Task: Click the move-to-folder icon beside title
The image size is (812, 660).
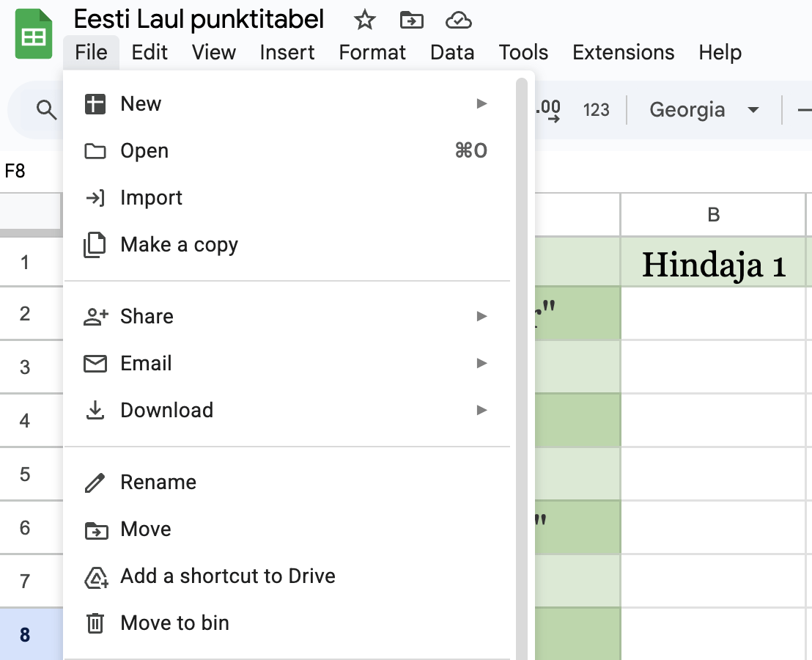Action: click(412, 21)
